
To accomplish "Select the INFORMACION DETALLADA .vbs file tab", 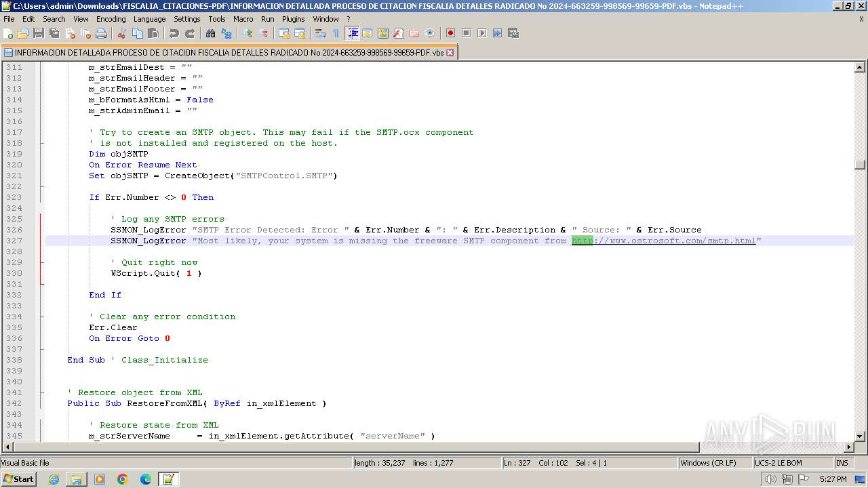I will pyautogui.click(x=229, y=52).
